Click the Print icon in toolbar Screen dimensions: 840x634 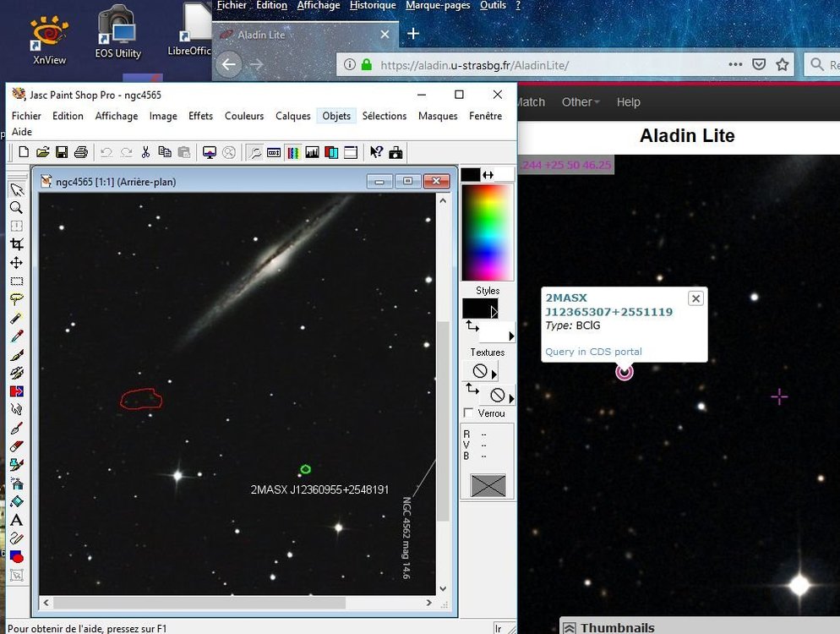[81, 152]
